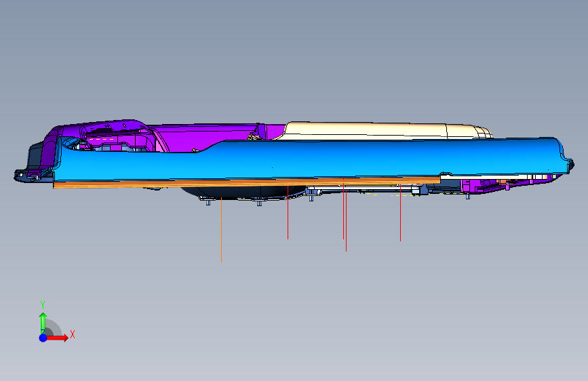The width and height of the screenshot is (588, 381).
Task: Select the dark rounded underside bulge
Action: pos(243,192)
